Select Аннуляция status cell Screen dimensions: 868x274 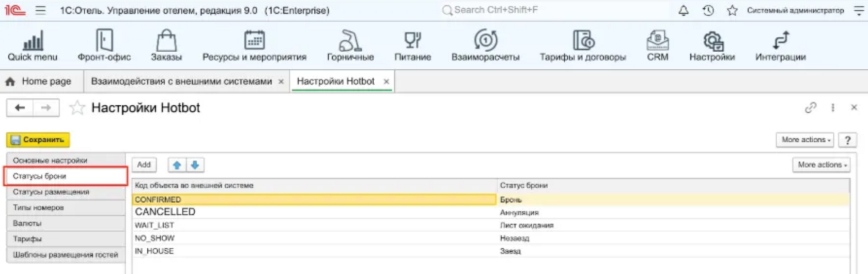click(673, 212)
